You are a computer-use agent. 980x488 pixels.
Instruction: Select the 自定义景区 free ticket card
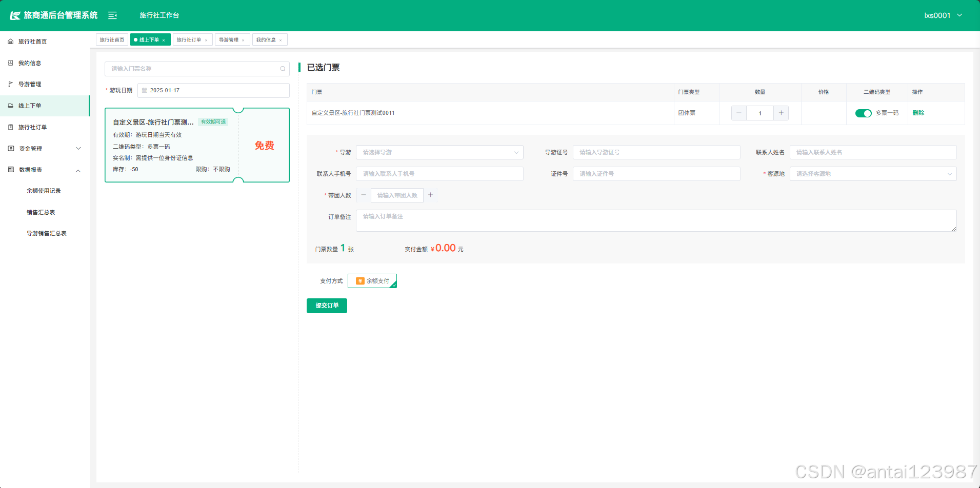pyautogui.click(x=197, y=145)
